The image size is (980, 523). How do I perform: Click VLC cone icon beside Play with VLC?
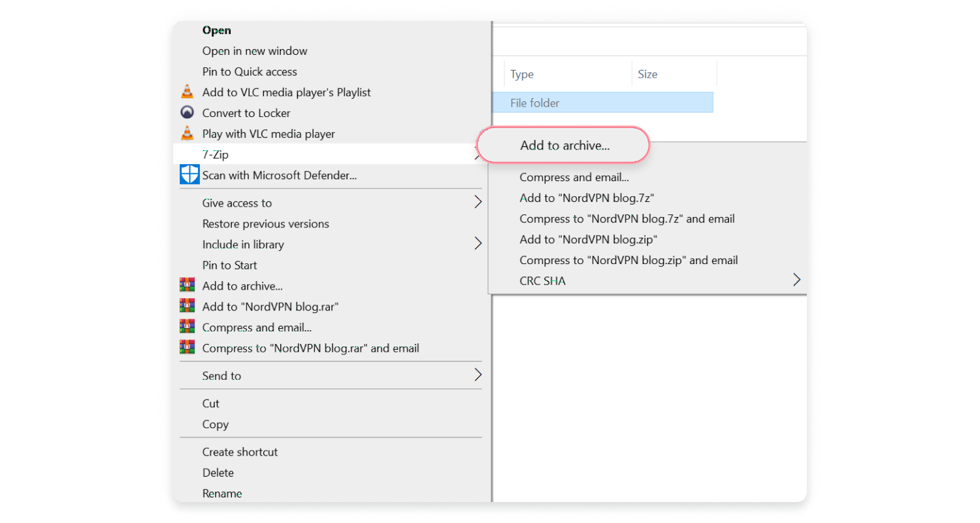(188, 133)
